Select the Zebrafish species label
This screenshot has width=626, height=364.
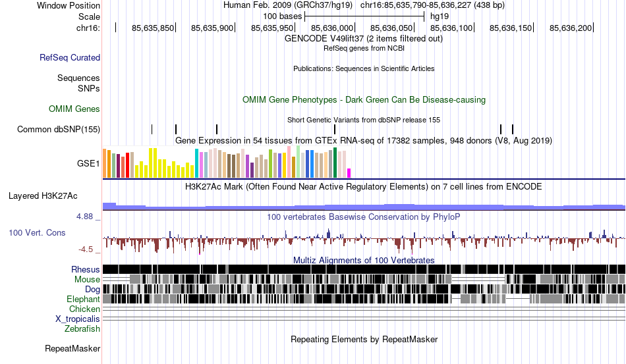(x=82, y=329)
